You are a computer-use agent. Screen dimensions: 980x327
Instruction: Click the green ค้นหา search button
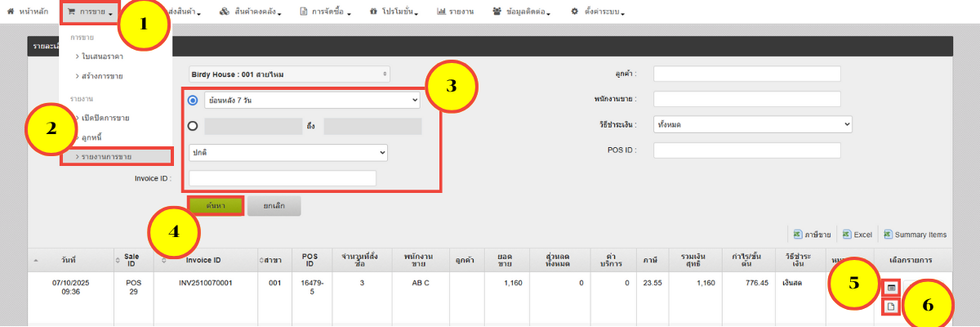tap(216, 205)
